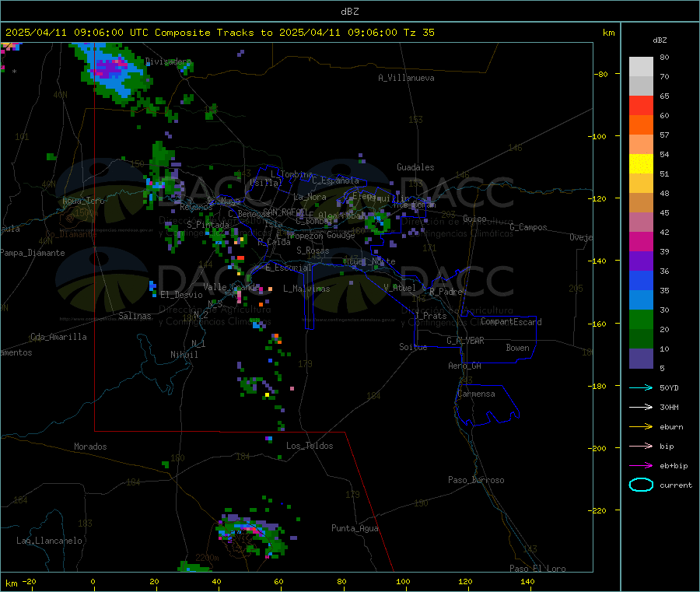
Task: Click the 'Punta_Agua' location label
Action: coord(355,528)
